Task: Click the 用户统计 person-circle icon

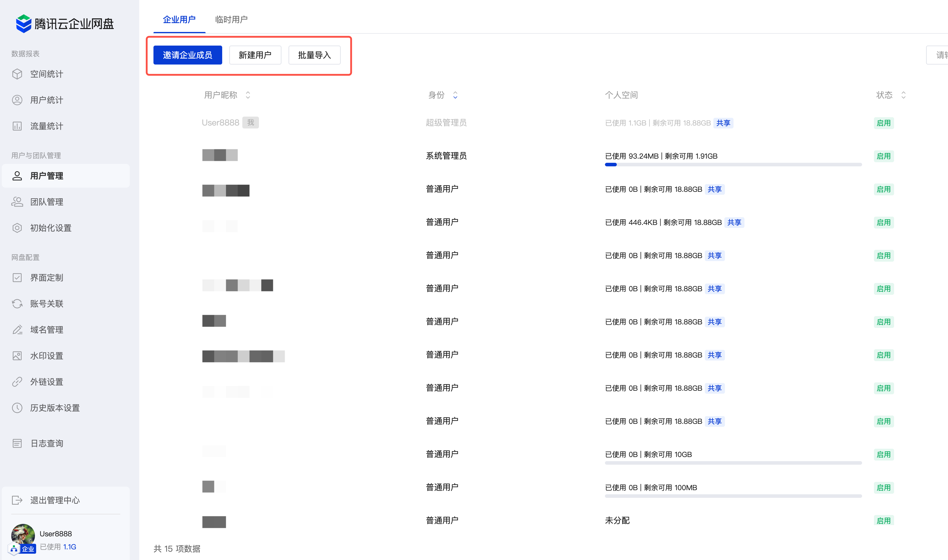Action: click(x=17, y=100)
